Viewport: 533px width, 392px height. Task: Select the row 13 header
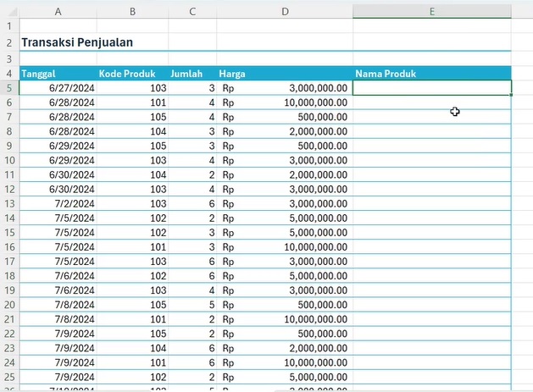pos(9,203)
